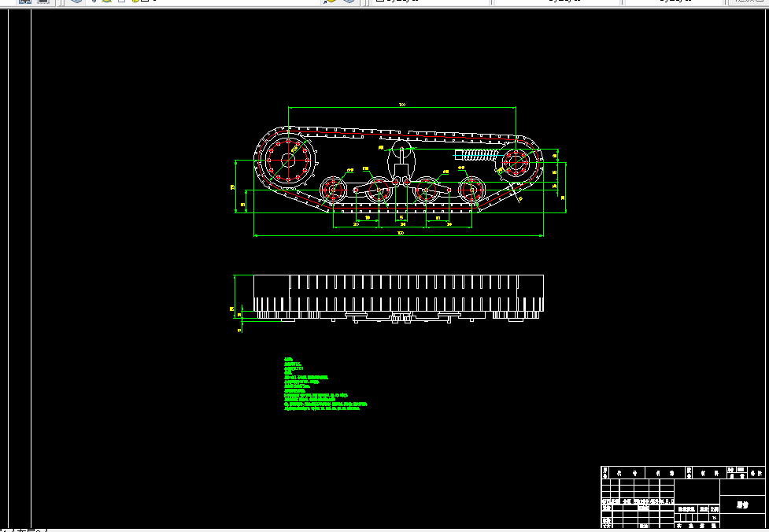
Task: Select the coiled tension spring
Action: pos(475,155)
